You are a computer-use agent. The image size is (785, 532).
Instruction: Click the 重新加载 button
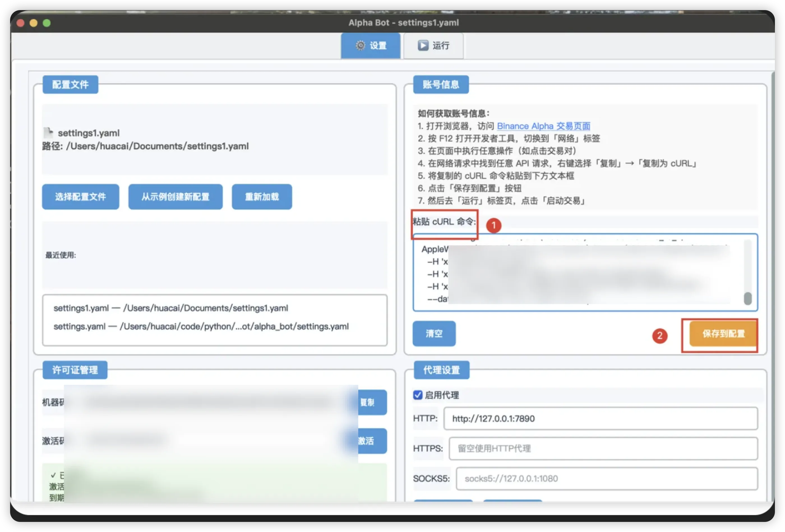(262, 196)
